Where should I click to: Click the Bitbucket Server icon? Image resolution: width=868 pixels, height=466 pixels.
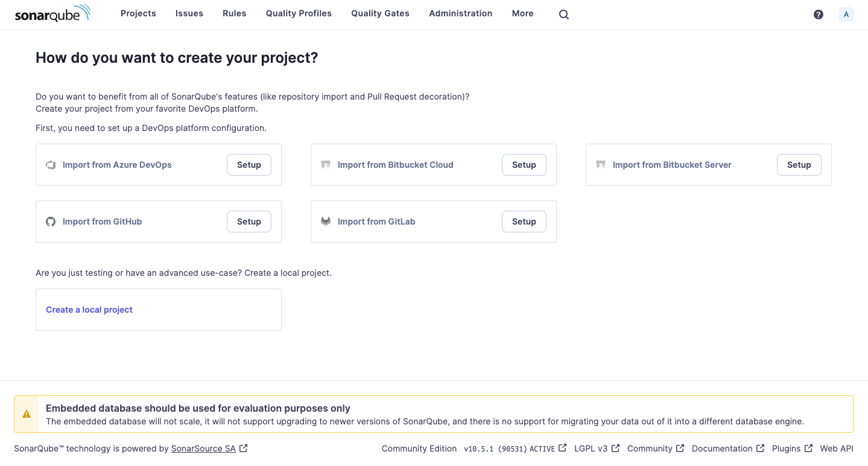click(601, 164)
